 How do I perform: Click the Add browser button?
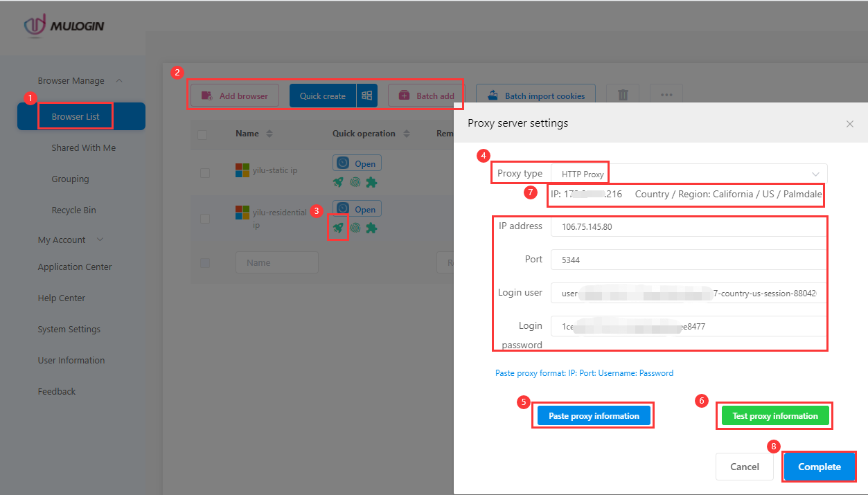235,96
